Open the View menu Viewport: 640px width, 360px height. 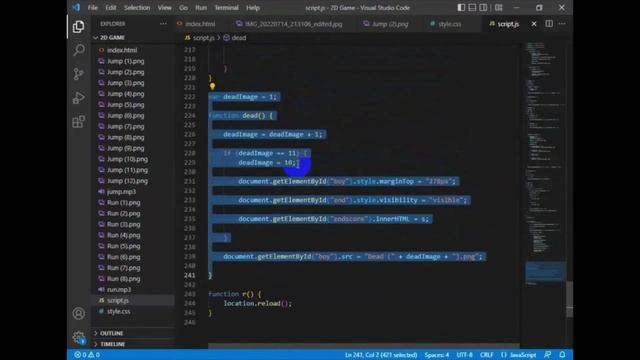point(164,8)
